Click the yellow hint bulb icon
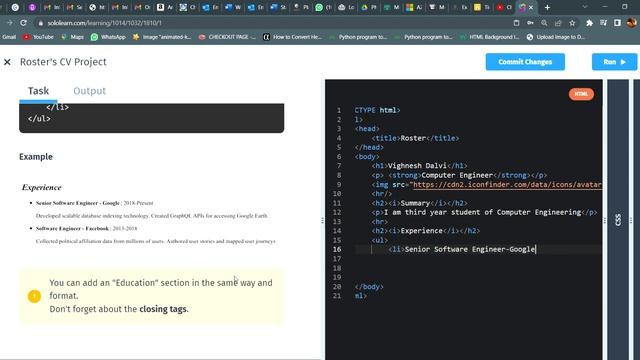The width and height of the screenshot is (640, 360). [34, 296]
